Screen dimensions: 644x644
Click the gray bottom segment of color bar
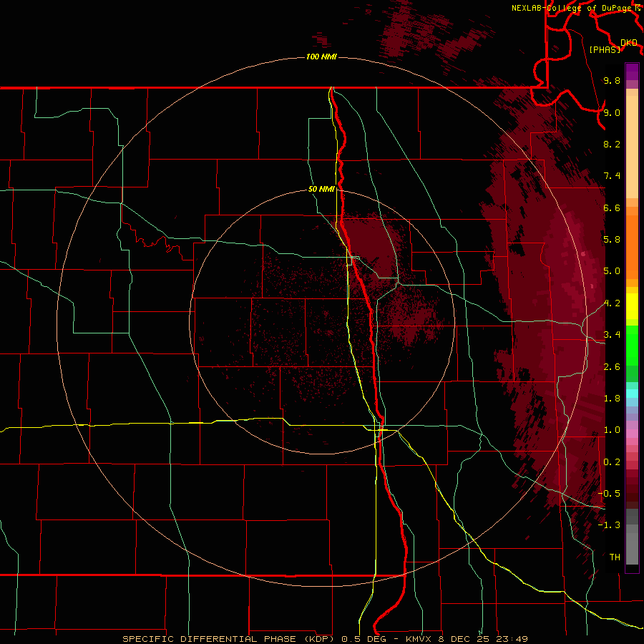(632, 545)
